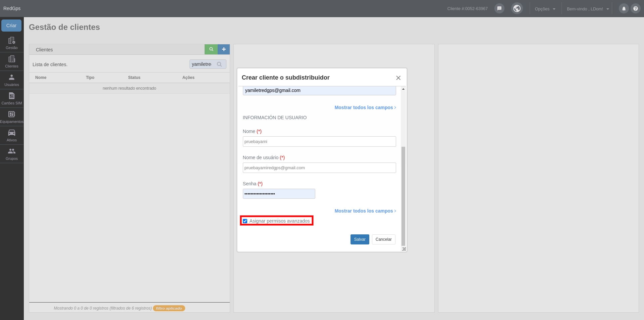Open the Equipamentos sidebar section
Viewport: 644px width, 320px height.
click(12, 117)
